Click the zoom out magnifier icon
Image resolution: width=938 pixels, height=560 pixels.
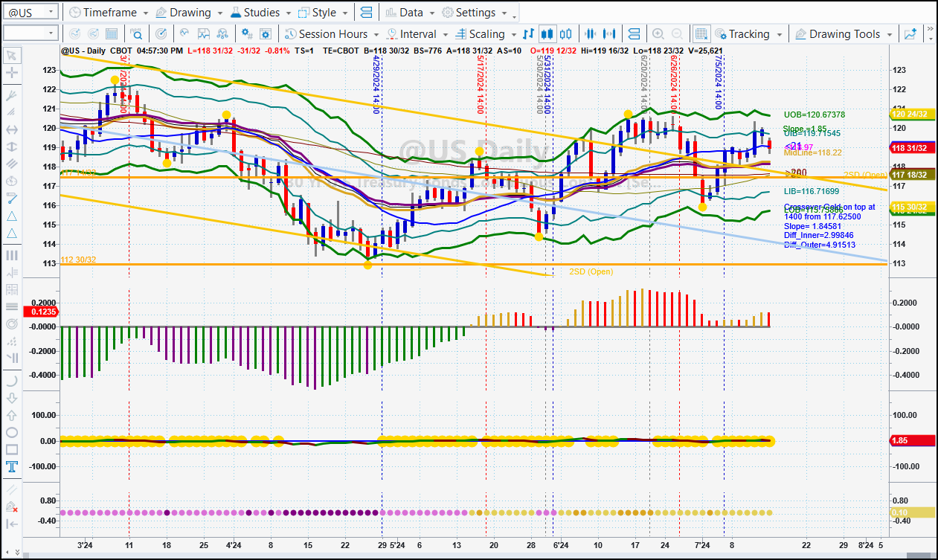point(677,33)
